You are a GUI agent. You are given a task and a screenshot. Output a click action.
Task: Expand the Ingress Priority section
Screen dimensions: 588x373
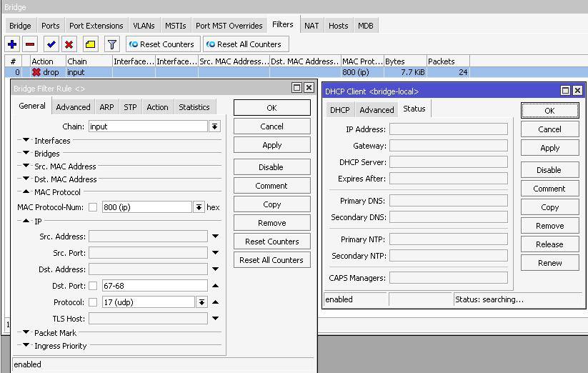coord(26,345)
